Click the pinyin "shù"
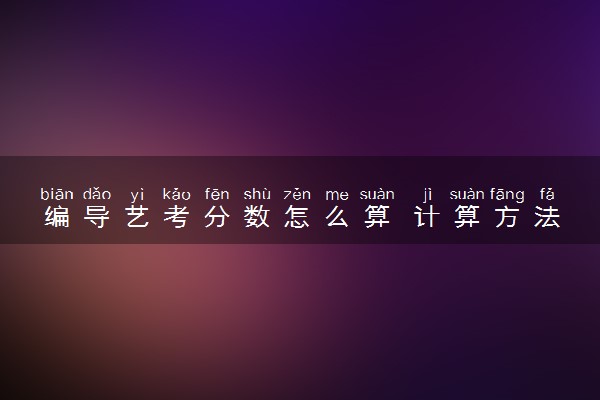This screenshot has width=600, height=400. point(257,194)
